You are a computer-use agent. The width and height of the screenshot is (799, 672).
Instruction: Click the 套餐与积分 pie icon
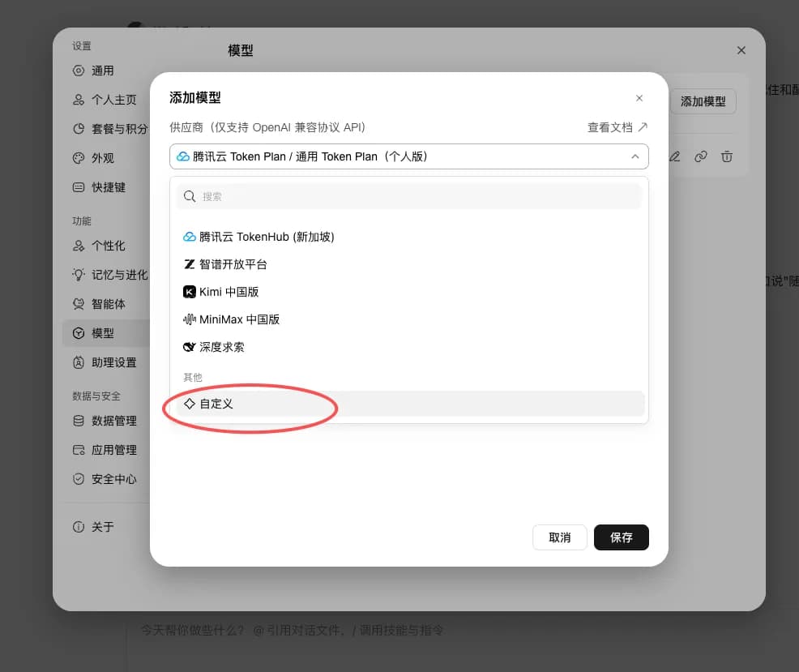[78, 129]
